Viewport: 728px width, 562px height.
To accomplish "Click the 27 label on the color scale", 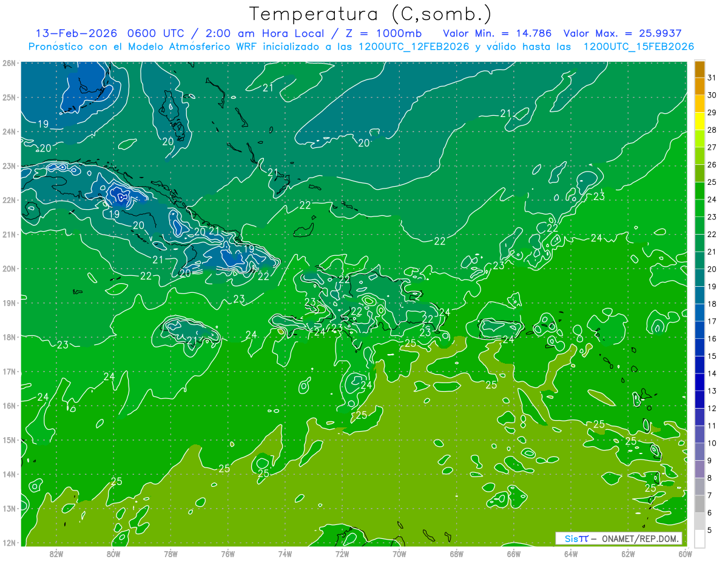I will [x=712, y=147].
